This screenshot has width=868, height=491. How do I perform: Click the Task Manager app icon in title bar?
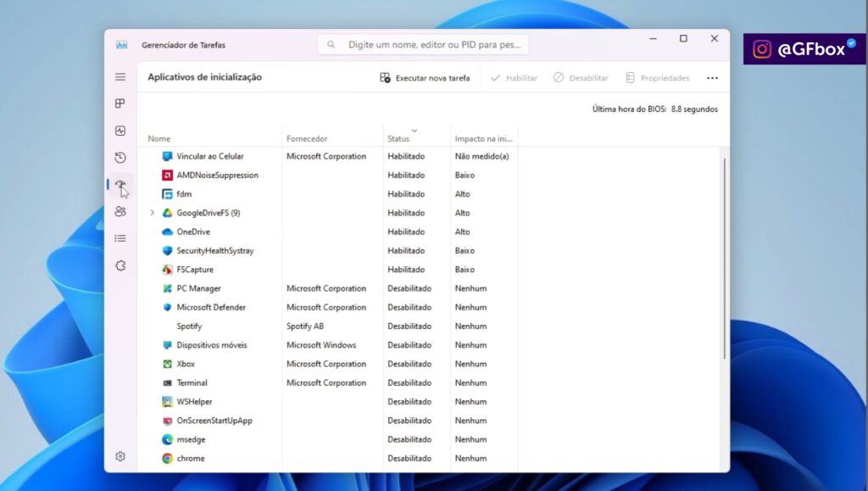122,45
